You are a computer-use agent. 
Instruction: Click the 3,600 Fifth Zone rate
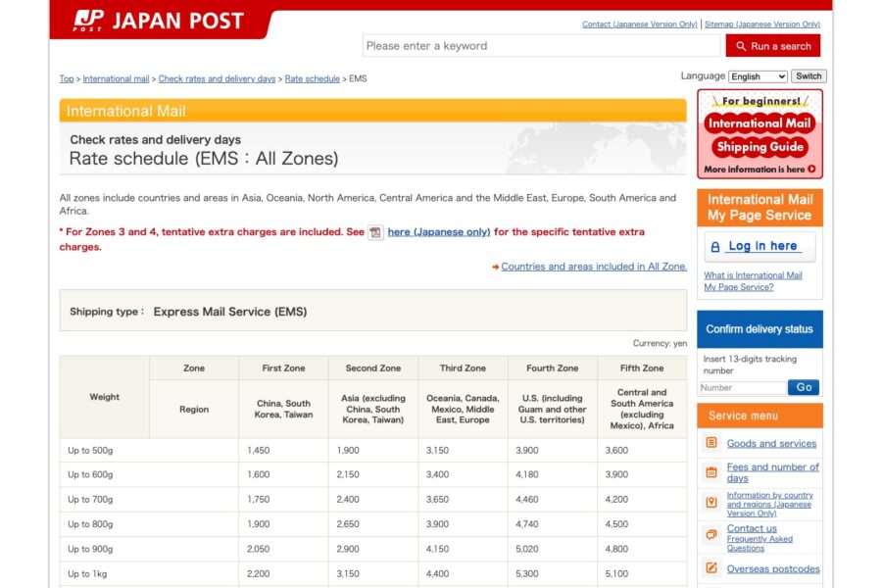point(616,450)
